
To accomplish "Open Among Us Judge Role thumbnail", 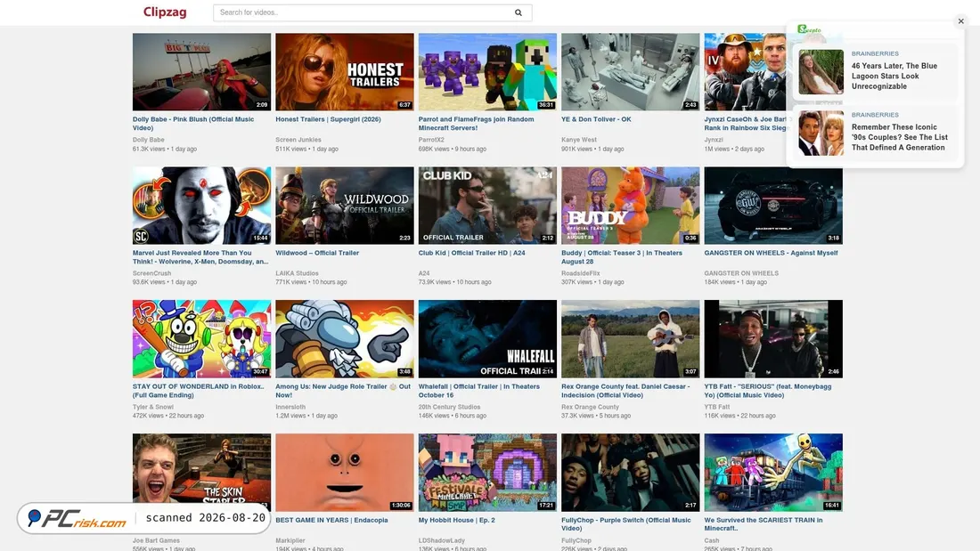I will click(345, 338).
